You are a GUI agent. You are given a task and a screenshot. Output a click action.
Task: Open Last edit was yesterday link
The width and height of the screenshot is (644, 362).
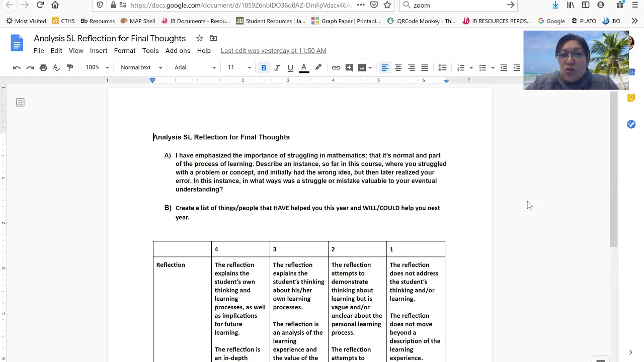[274, 51]
